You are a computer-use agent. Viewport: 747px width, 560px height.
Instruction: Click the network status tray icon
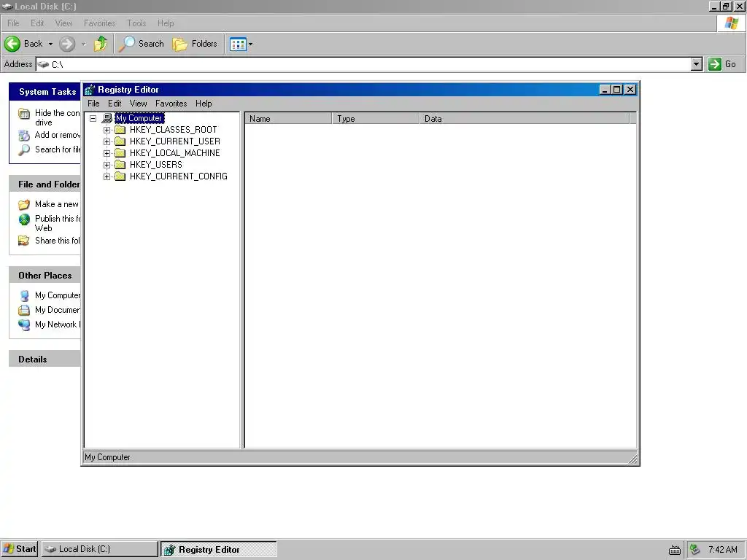(695, 550)
